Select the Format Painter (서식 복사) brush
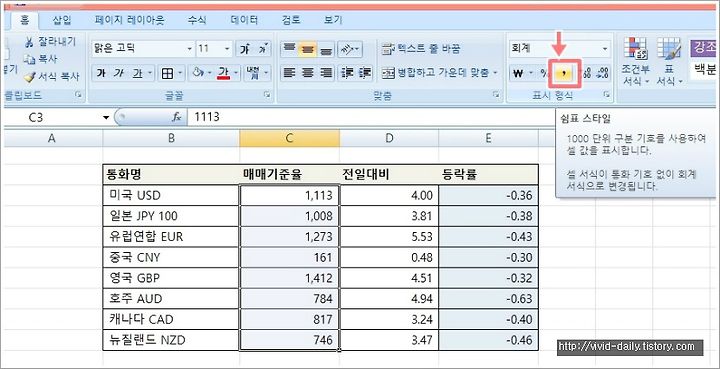The height and width of the screenshot is (369, 720). click(52, 77)
